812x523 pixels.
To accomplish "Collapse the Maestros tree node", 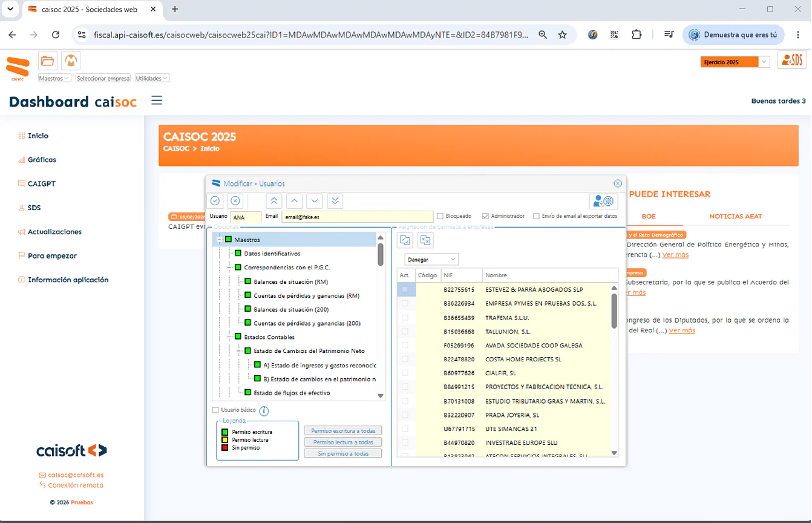I will tap(219, 240).
